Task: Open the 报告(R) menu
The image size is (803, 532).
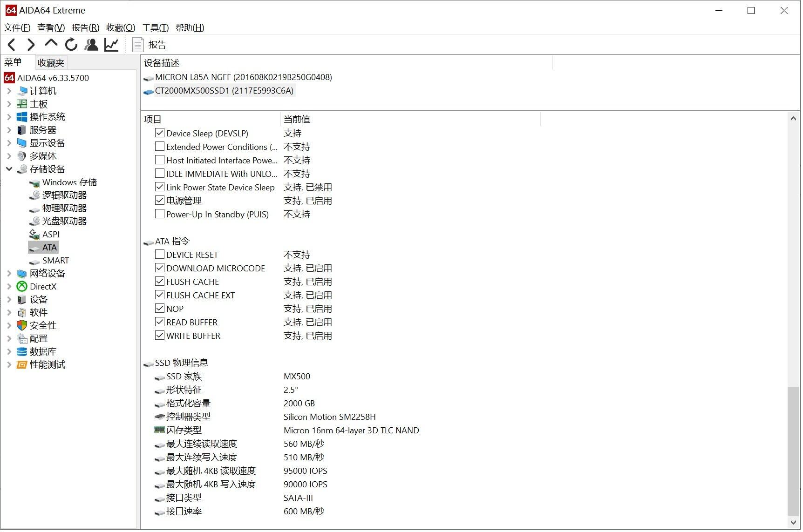Action: coord(86,28)
